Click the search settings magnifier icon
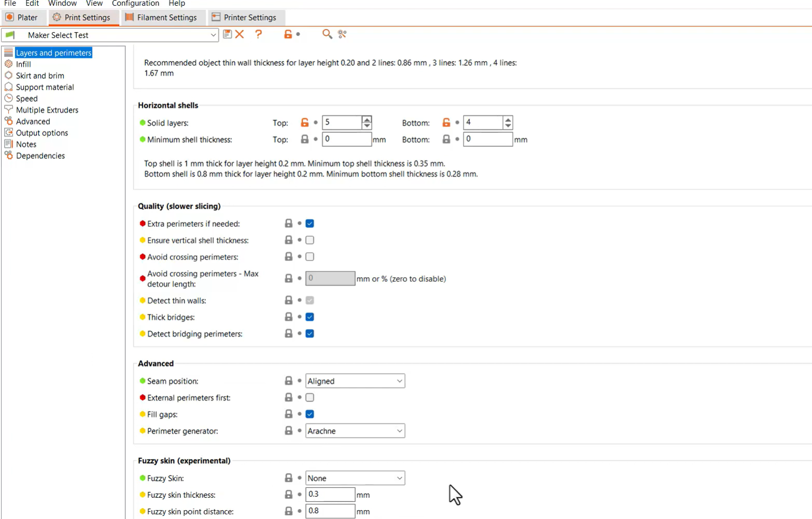 pos(327,34)
